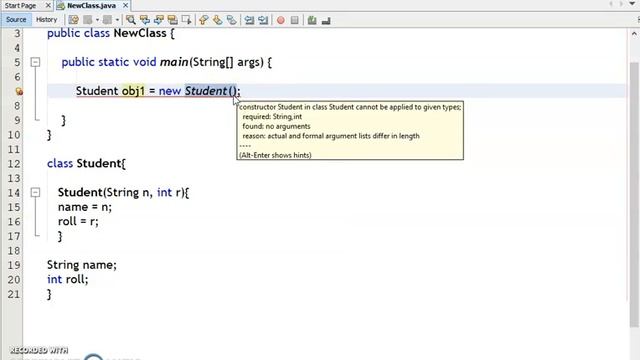Viewport: 640px width, 360px height.
Task: Click Find Previous Occurrence icon
Action: coord(144,20)
